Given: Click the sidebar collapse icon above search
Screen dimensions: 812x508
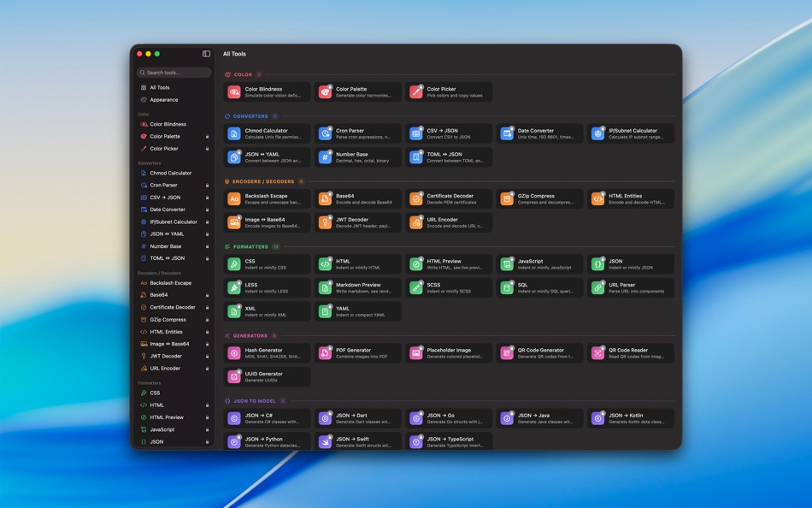Looking at the screenshot, I should point(204,53).
